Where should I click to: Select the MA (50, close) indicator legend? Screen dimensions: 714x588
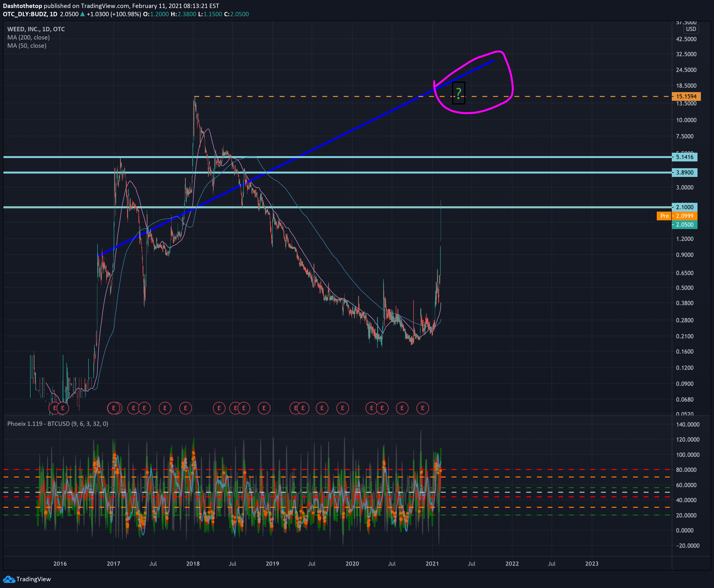click(27, 45)
